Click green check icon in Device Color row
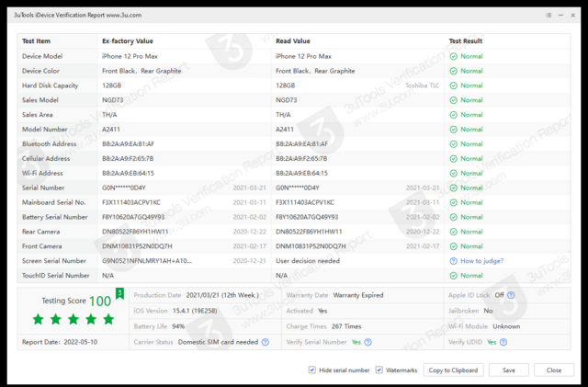588x387 pixels. click(x=453, y=71)
